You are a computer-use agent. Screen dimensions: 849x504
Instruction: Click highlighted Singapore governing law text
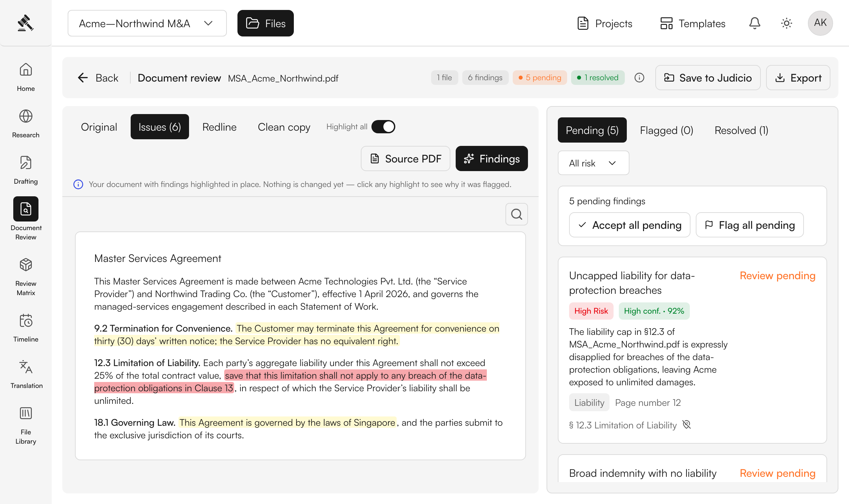[x=287, y=422]
